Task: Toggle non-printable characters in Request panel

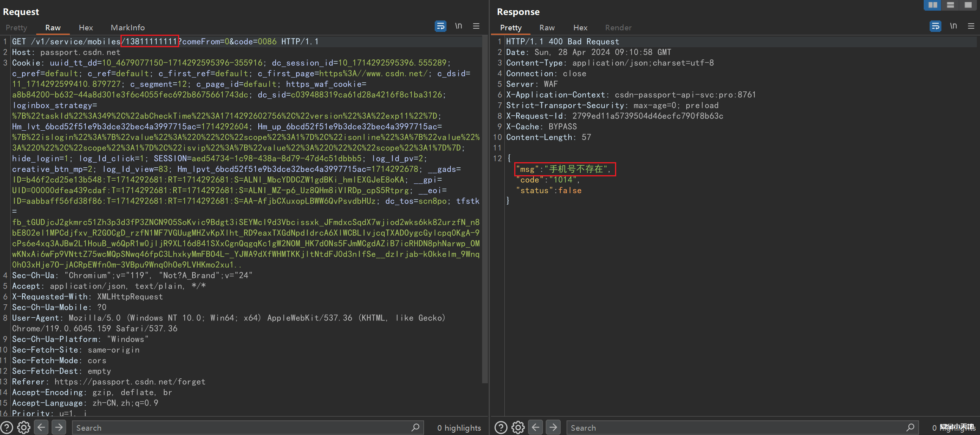Action: [458, 26]
